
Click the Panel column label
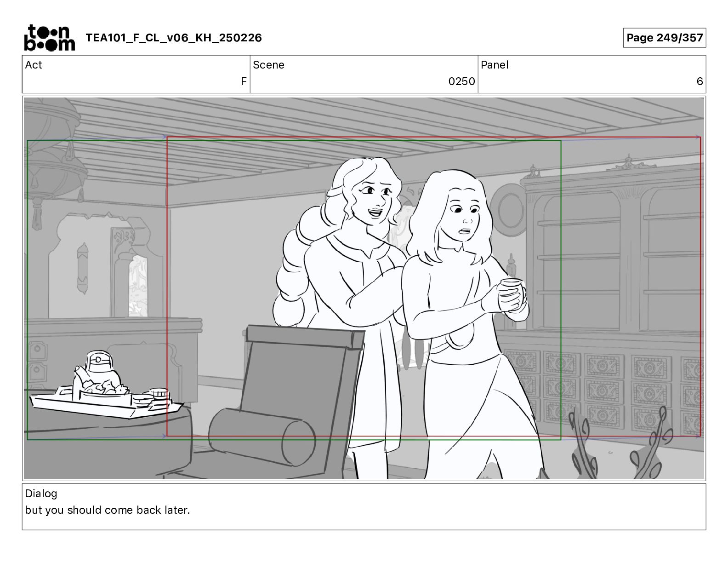(495, 65)
